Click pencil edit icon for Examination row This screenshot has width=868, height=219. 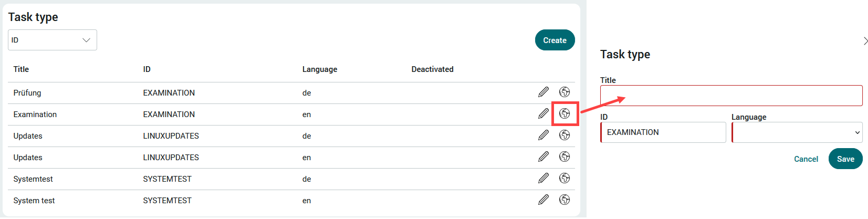tap(543, 114)
